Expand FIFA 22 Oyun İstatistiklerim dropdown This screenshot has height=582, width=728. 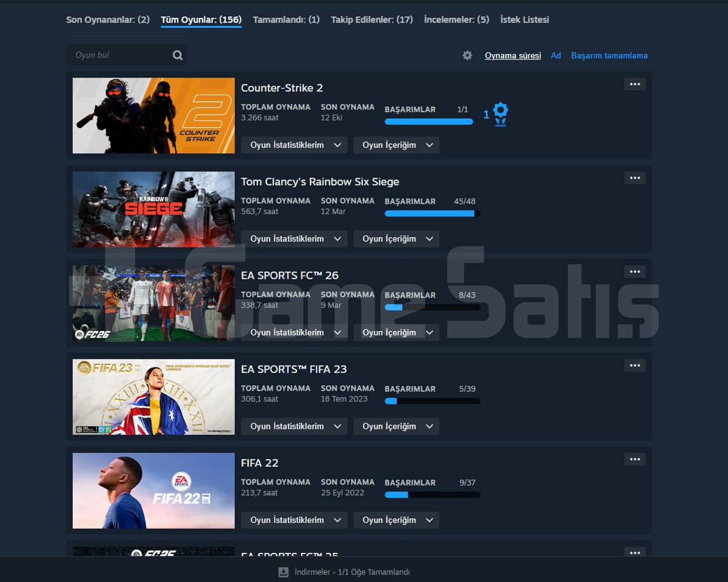click(294, 520)
